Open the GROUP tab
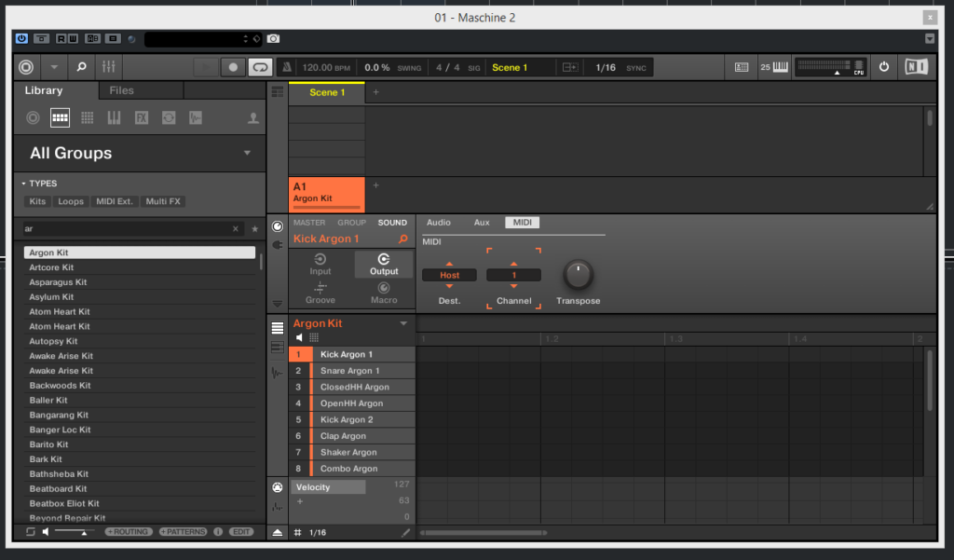Image resolution: width=954 pixels, height=560 pixels. click(351, 223)
